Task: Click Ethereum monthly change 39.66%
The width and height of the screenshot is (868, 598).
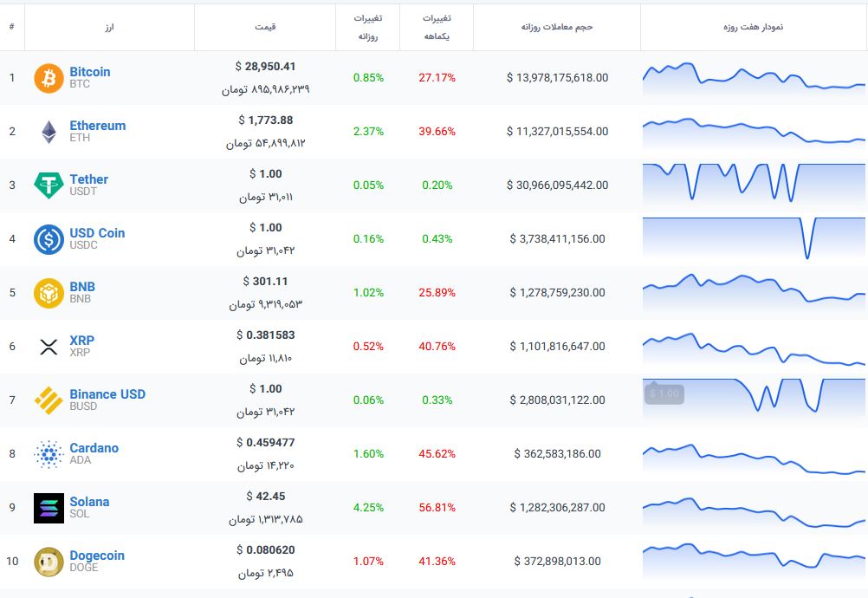Action: click(437, 131)
